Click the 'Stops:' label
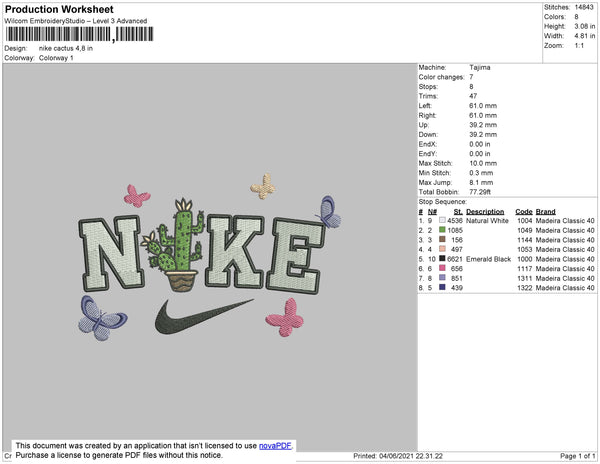The height and width of the screenshot is (464, 600). click(x=428, y=86)
